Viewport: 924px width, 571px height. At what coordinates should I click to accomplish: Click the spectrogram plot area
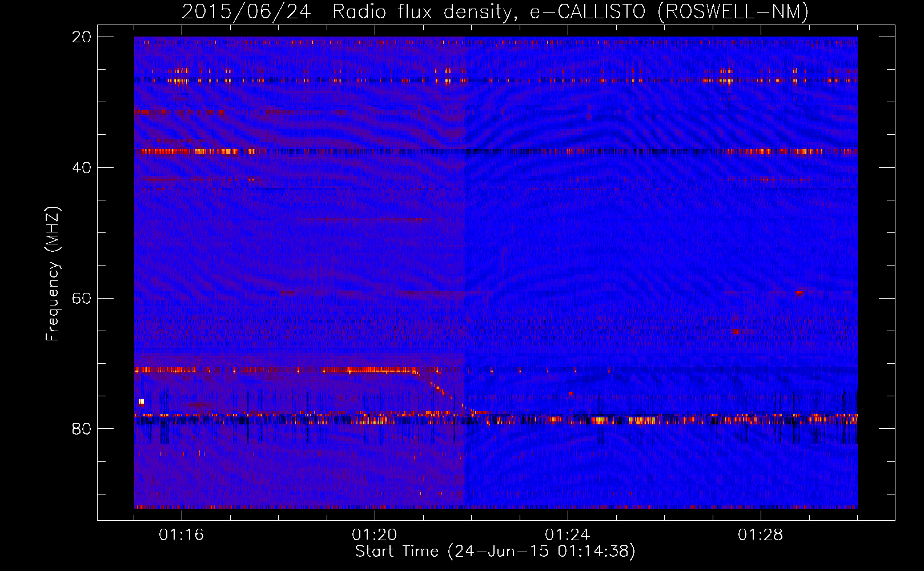(x=496, y=272)
